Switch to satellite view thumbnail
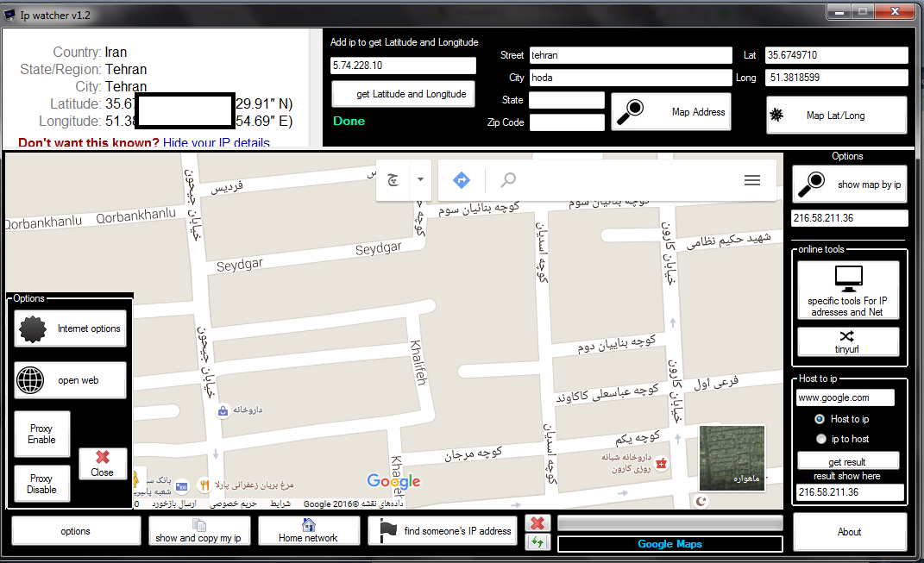Viewport: 924px width, 563px height. (732, 458)
